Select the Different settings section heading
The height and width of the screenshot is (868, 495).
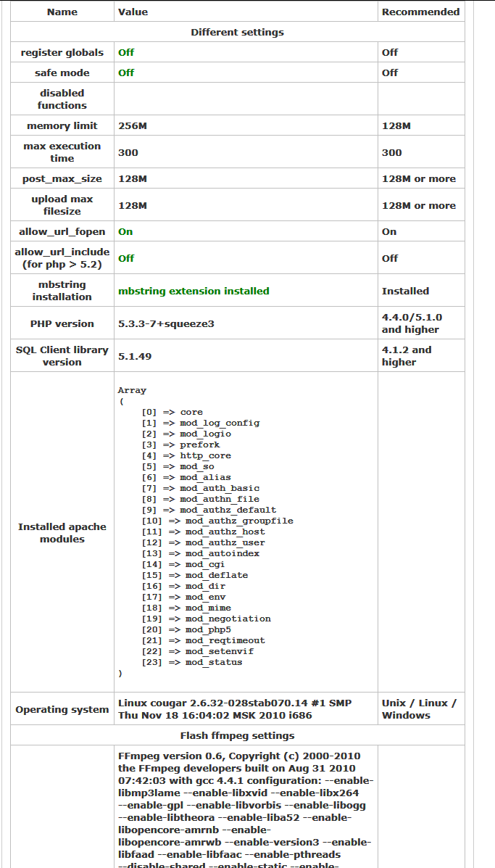click(237, 32)
